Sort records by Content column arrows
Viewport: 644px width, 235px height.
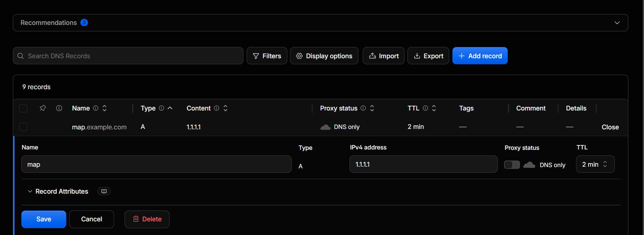(x=225, y=108)
